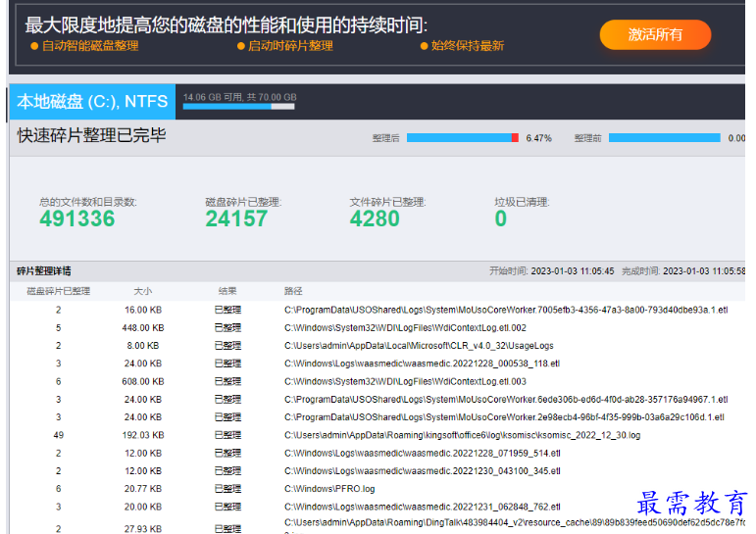Select the MoUsoCoreWorker.2e98ecb4 path row

[378, 417]
